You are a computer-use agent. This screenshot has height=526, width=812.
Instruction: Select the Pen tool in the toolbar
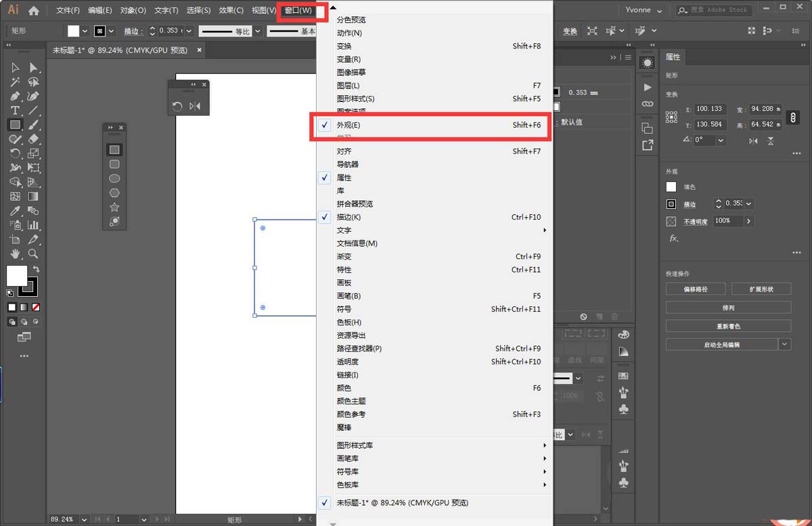click(x=14, y=97)
